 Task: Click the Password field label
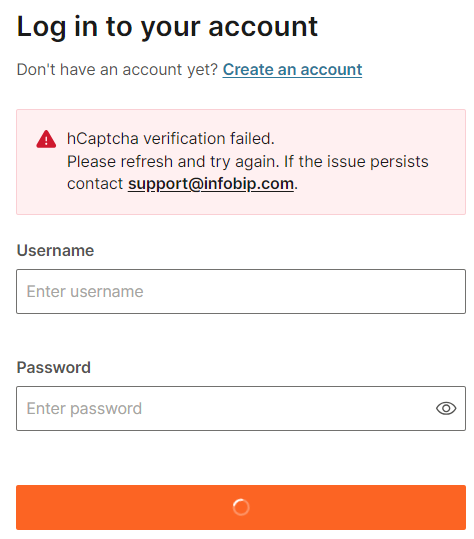54,367
